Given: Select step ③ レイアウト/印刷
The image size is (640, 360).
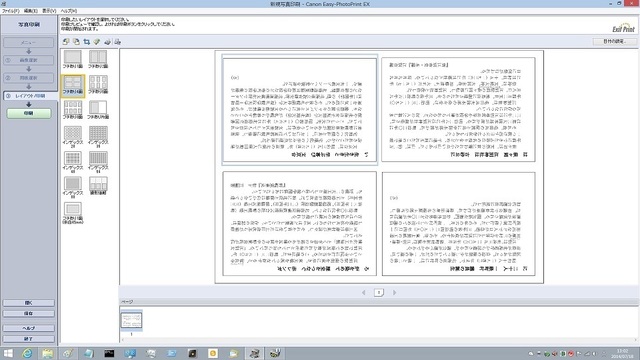Looking at the screenshot, I should click(30, 96).
